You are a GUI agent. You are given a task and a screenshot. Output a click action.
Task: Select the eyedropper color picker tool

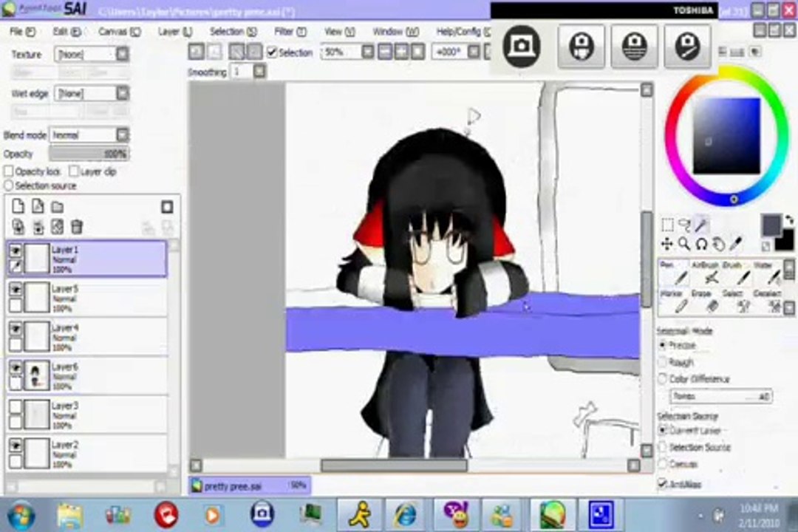click(x=735, y=245)
